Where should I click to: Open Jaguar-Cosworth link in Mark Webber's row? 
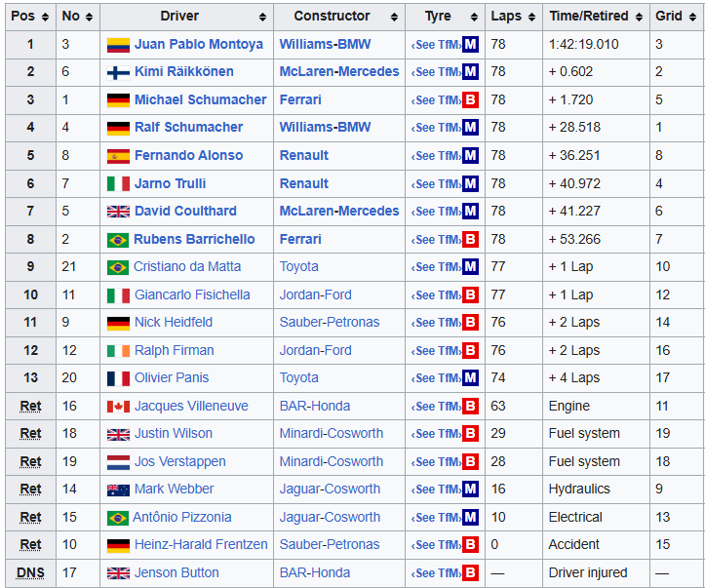click(x=330, y=490)
